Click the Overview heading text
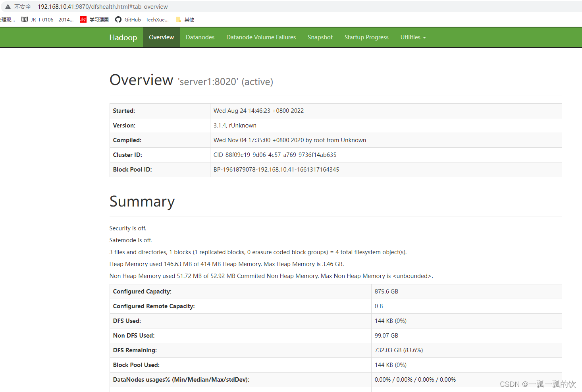Image resolution: width=582 pixels, height=392 pixels. pyautogui.click(x=141, y=80)
